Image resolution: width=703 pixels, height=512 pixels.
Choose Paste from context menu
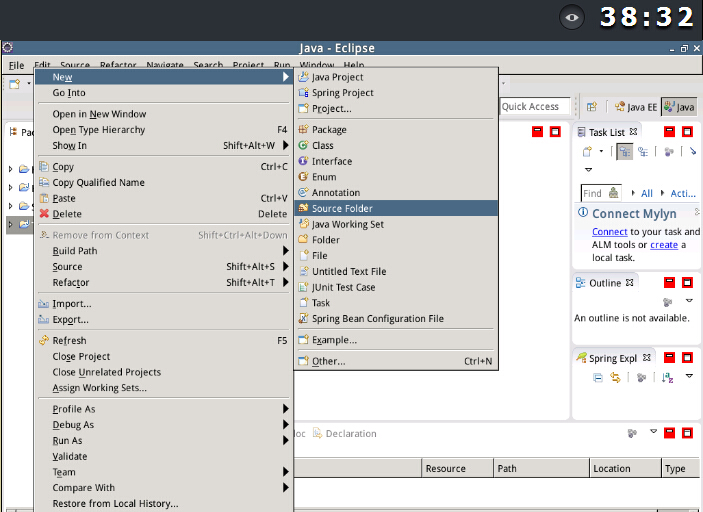tap(164, 198)
